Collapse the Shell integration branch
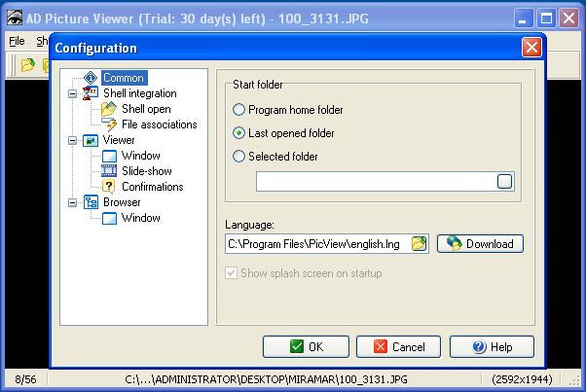The width and height of the screenshot is (586, 392). click(x=72, y=93)
